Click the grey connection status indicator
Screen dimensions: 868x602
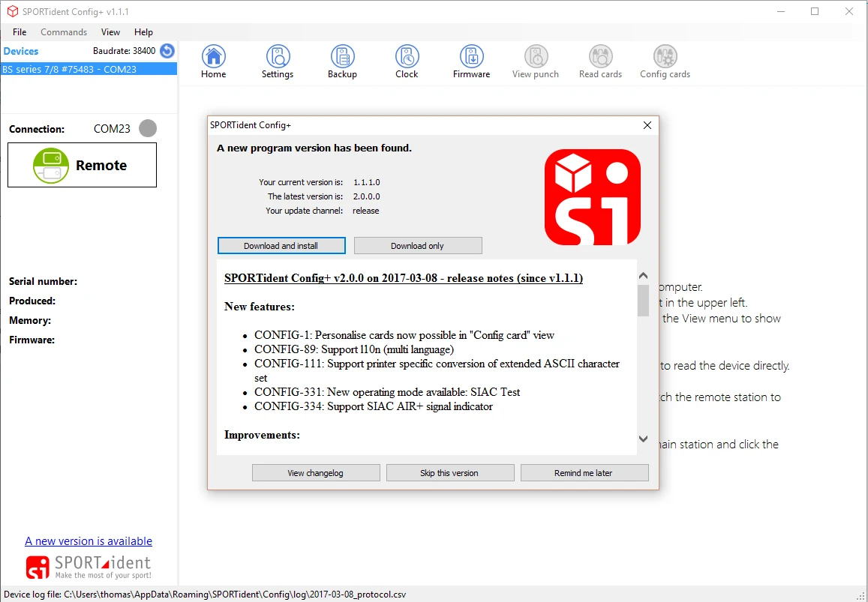[148, 128]
